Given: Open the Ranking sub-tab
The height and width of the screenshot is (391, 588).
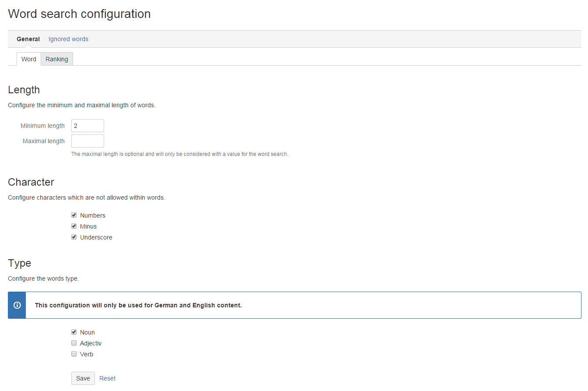Looking at the screenshot, I should pyautogui.click(x=57, y=59).
